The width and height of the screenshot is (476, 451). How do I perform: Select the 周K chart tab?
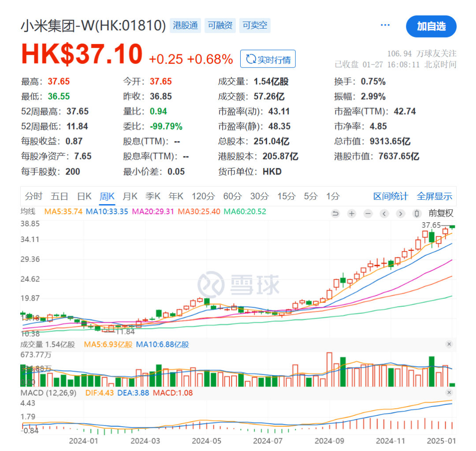[107, 196]
